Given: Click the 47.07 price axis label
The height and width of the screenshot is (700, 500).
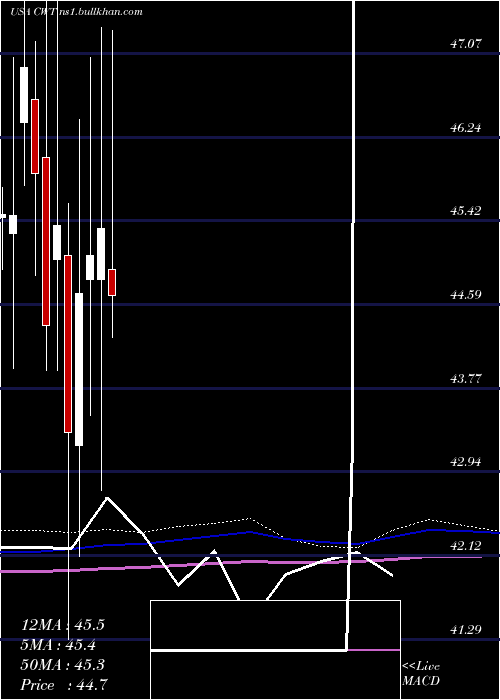Looking at the screenshot, I should click(x=466, y=44).
